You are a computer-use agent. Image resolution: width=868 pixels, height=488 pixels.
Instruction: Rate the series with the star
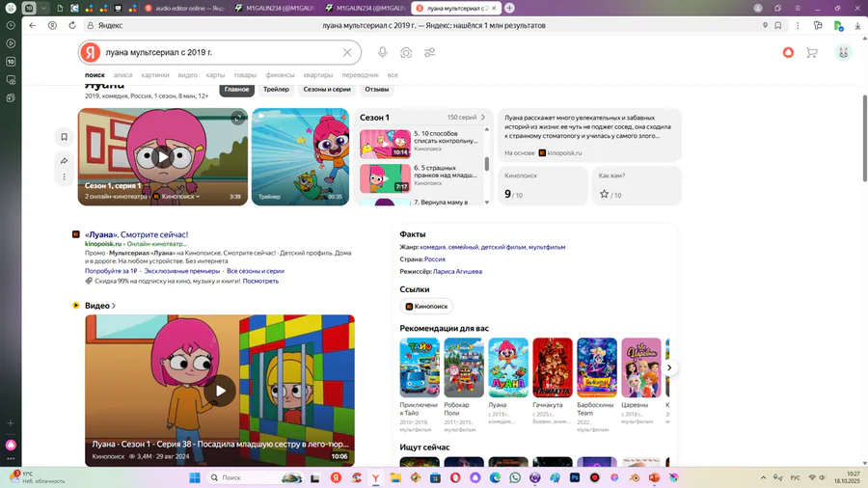click(x=604, y=194)
